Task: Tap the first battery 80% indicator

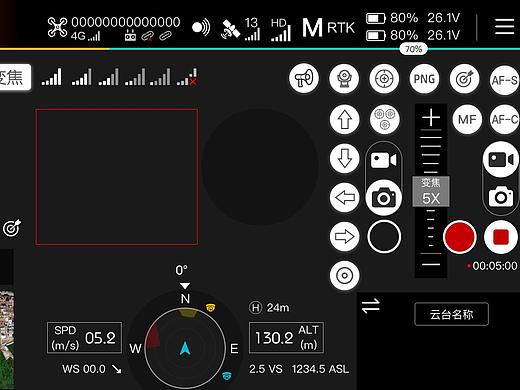Action: tap(392, 18)
